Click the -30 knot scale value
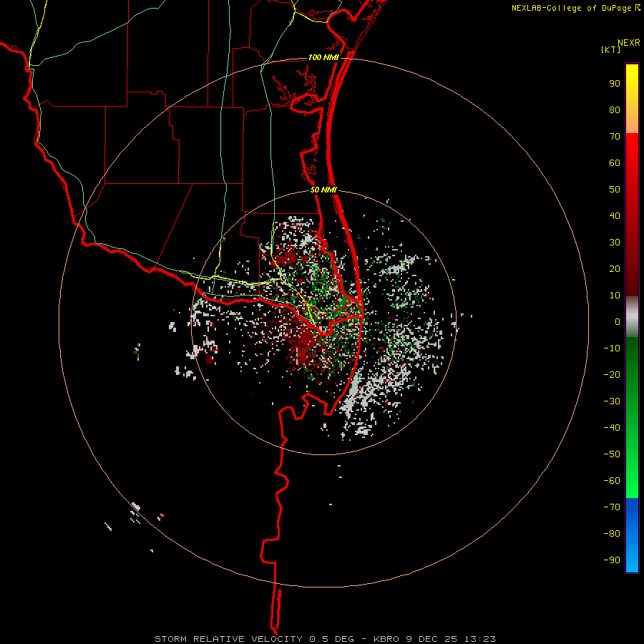Image resolution: width=644 pixels, height=644 pixels. [x=612, y=401]
